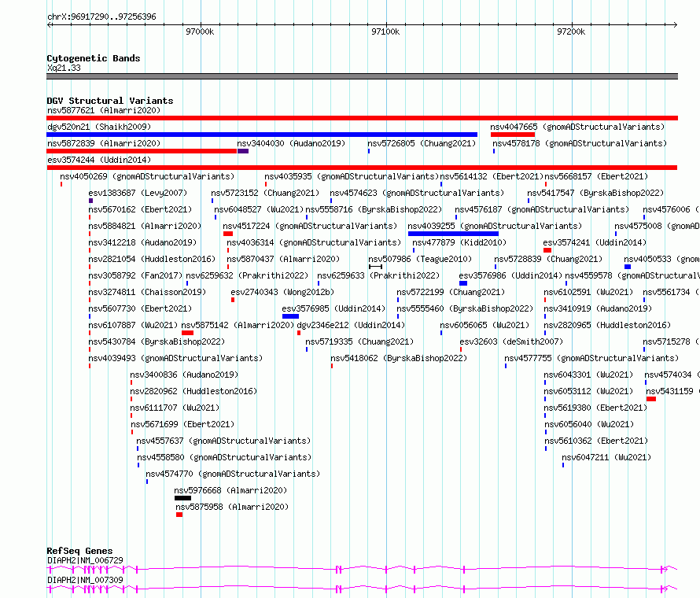Select esv3576985 (Uddin2014) label
The width and height of the screenshot is (700, 598).
pos(333,308)
